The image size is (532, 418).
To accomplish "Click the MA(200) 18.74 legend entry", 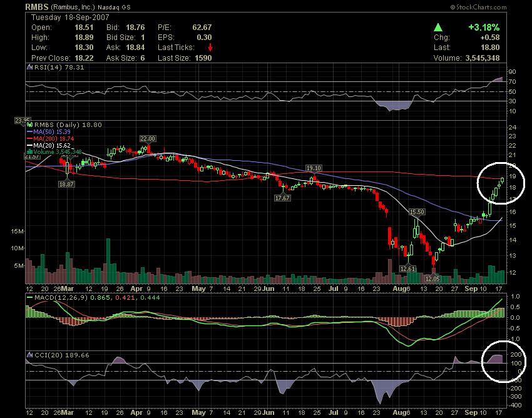I will [x=54, y=138].
